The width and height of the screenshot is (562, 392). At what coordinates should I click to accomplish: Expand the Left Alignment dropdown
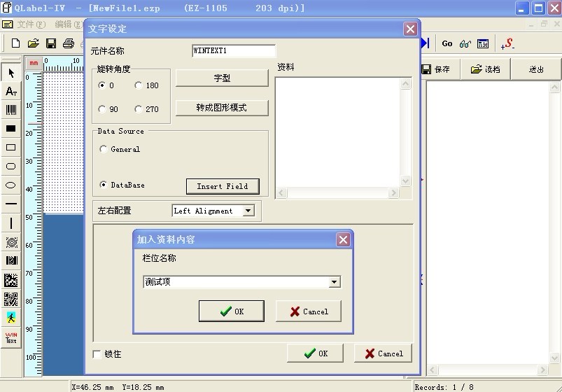[x=248, y=211]
